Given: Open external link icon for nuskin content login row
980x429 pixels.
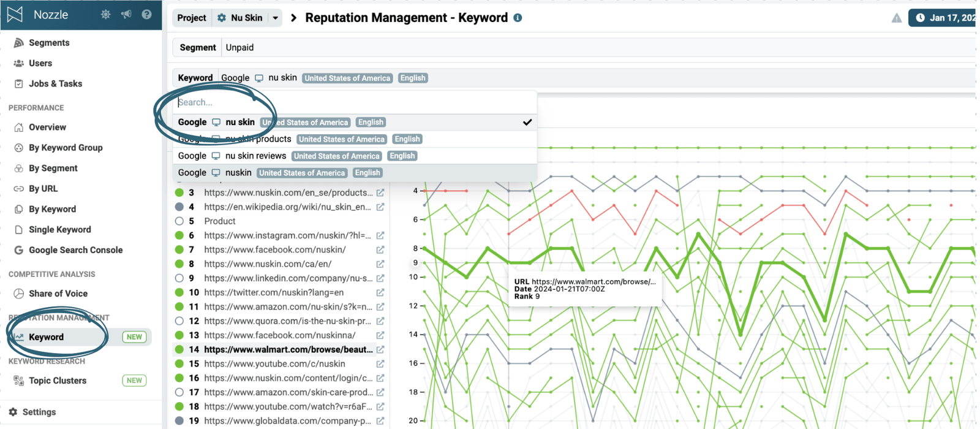Looking at the screenshot, I should click(x=380, y=378).
